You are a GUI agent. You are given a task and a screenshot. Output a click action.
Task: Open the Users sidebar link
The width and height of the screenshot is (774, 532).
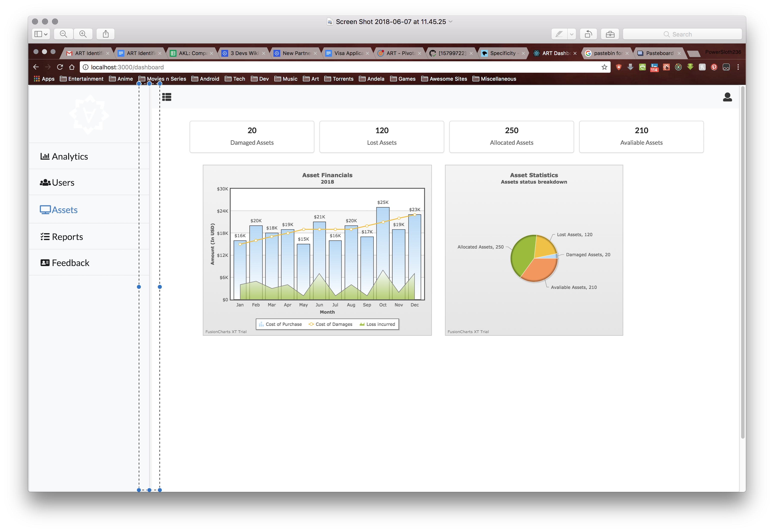pyautogui.click(x=89, y=182)
